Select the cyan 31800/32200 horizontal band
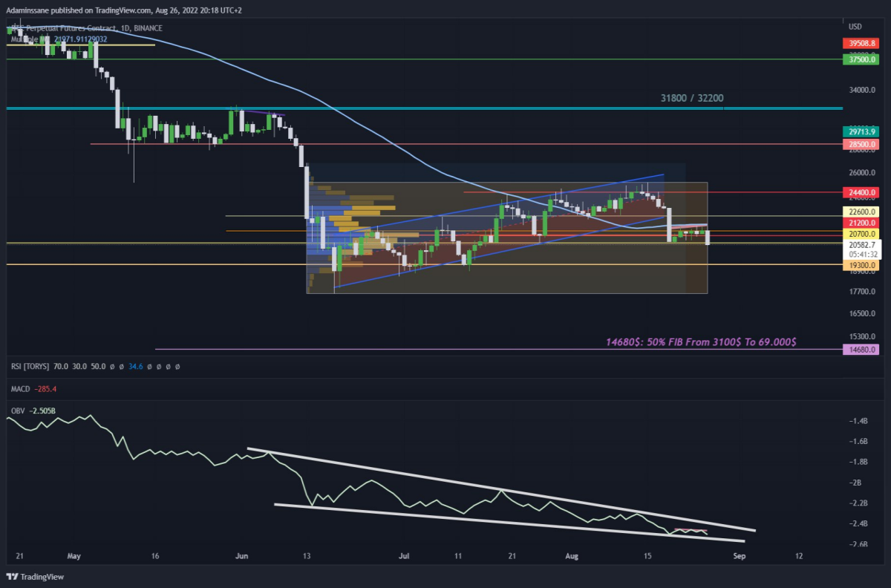The image size is (891, 588). click(425, 108)
